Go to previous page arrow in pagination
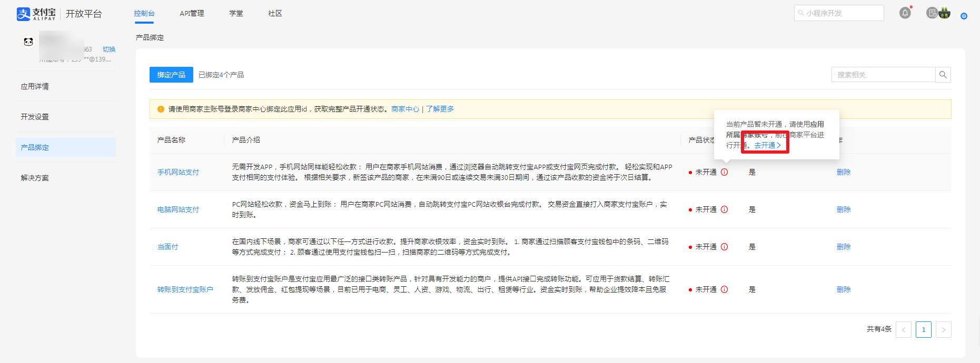The height and width of the screenshot is (363, 980). pos(904,330)
